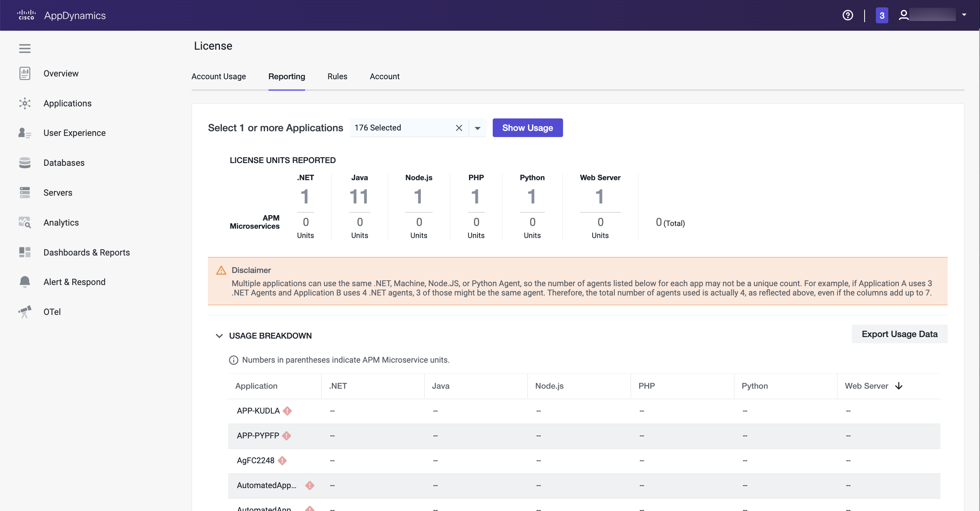
Task: Clear the 176 Selected applications
Action: pos(459,128)
